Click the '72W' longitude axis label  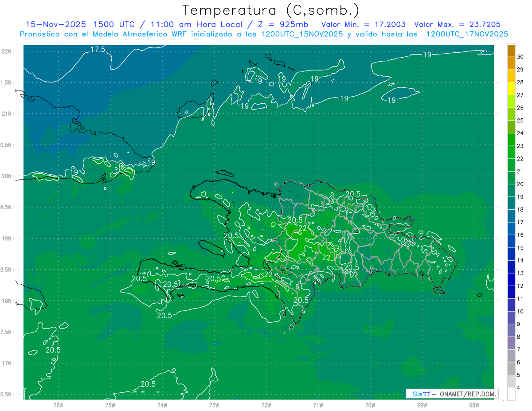(x=266, y=405)
